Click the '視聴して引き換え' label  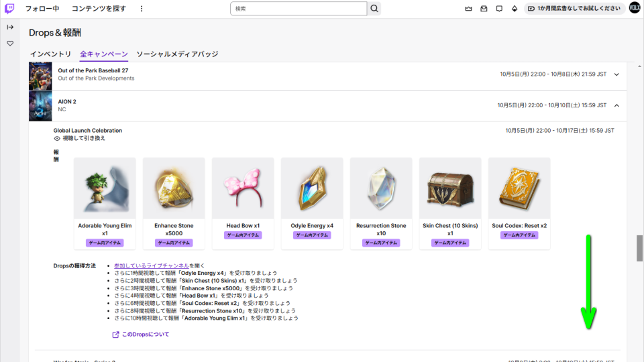point(84,138)
